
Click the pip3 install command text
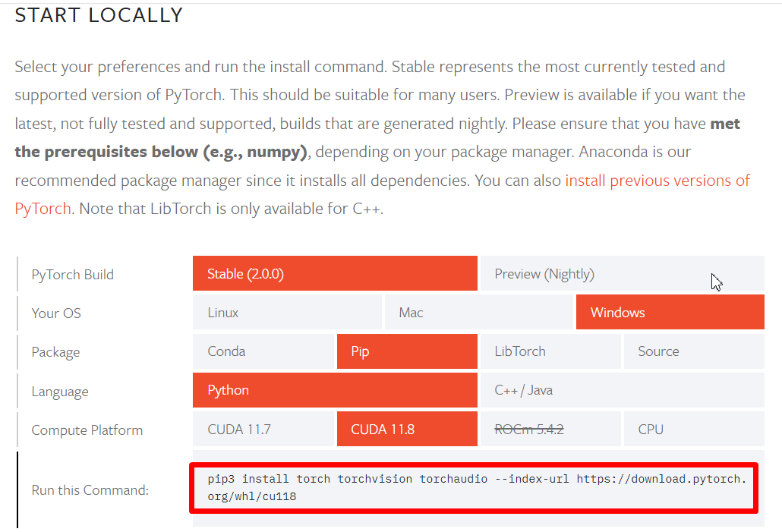pyautogui.click(x=472, y=488)
